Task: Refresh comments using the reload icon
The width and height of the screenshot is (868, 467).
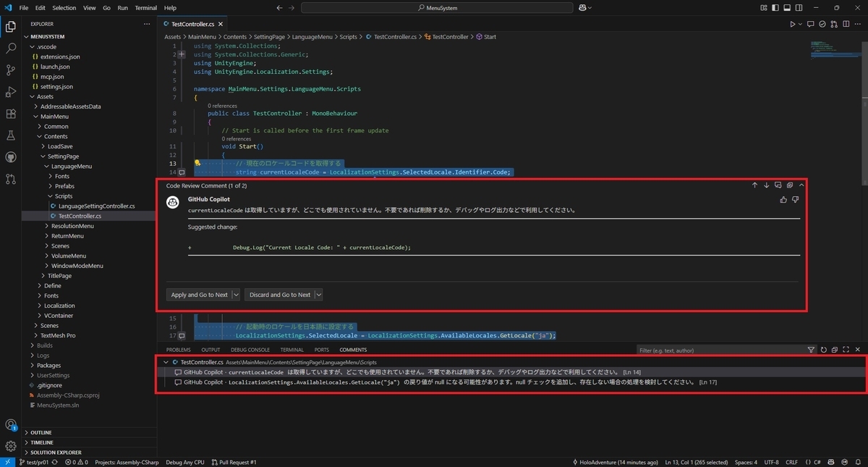Action: click(x=823, y=349)
